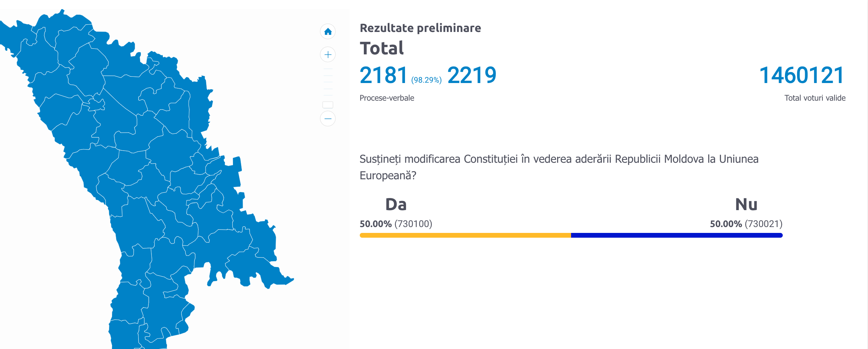The height and width of the screenshot is (349, 868).
Task: Select the Da answer label
Action: [x=396, y=204]
